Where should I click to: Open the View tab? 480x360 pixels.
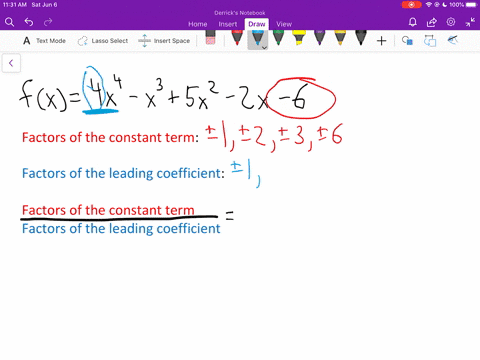[x=284, y=24]
